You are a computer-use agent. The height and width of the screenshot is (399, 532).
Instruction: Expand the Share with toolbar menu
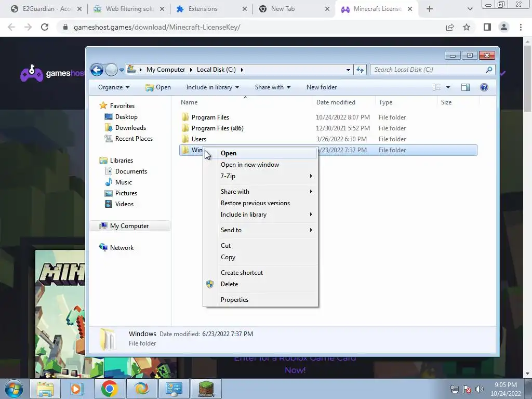click(x=272, y=87)
